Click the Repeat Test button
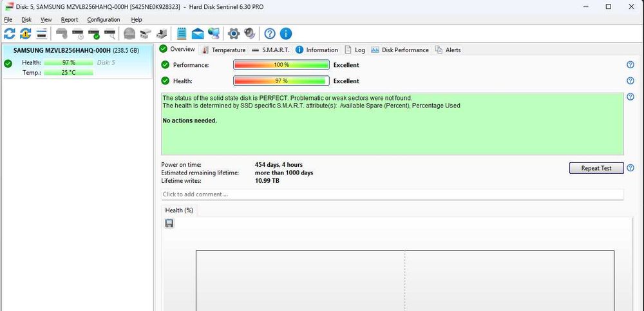The width and height of the screenshot is (644, 311). [596, 168]
